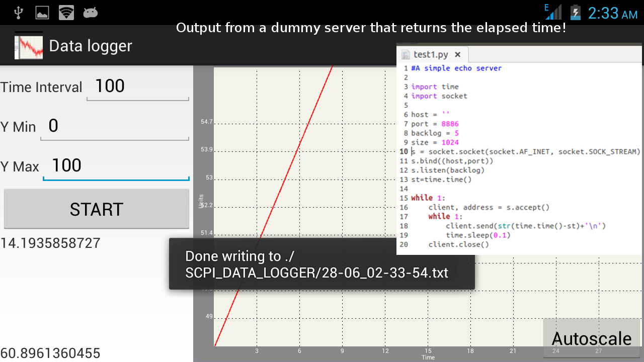Tap the Autoscale button

592,338
